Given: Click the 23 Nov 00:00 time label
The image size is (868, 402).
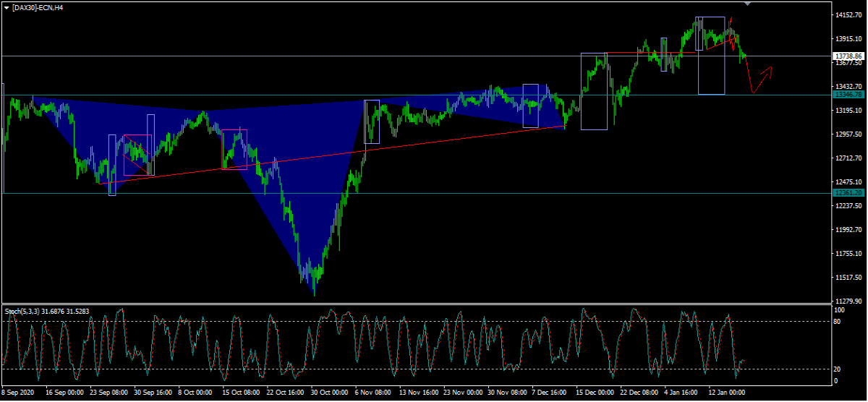Looking at the screenshot, I should click(463, 392).
